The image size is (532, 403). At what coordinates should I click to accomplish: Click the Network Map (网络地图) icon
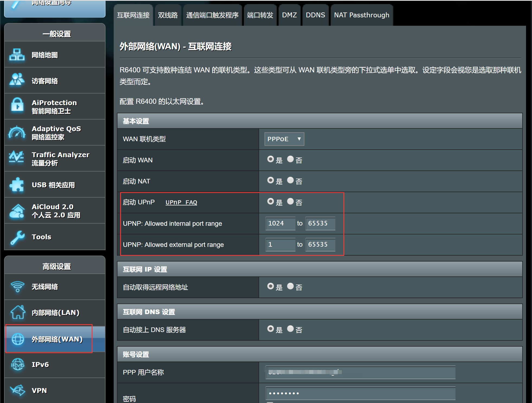[17, 55]
